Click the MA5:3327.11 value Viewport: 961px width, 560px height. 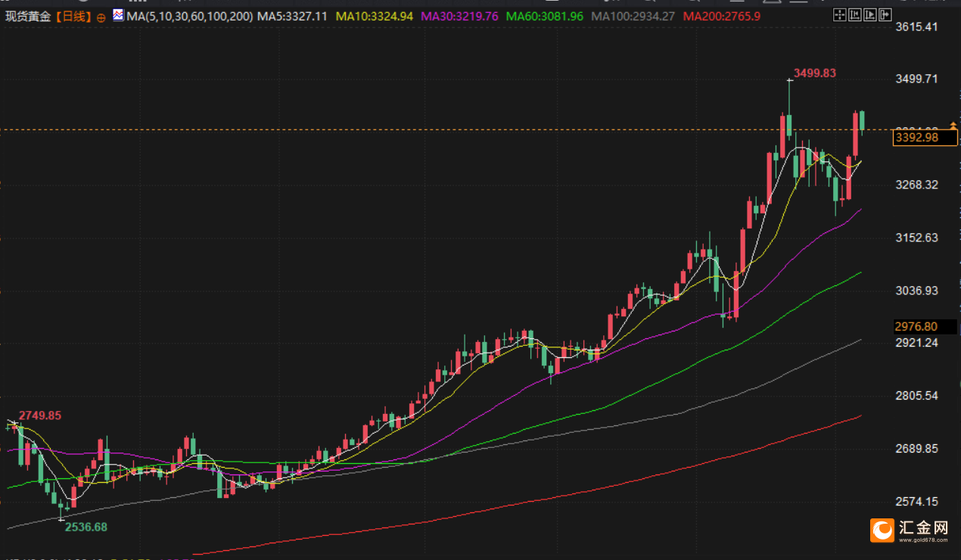293,15
